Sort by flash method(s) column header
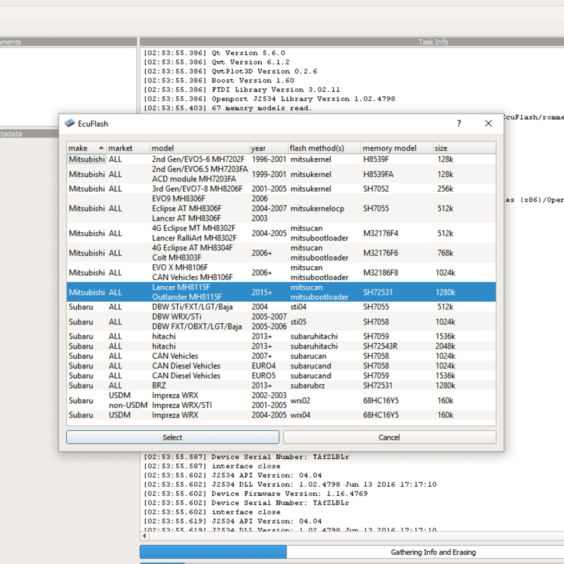This screenshot has width=564, height=564. pos(324,148)
